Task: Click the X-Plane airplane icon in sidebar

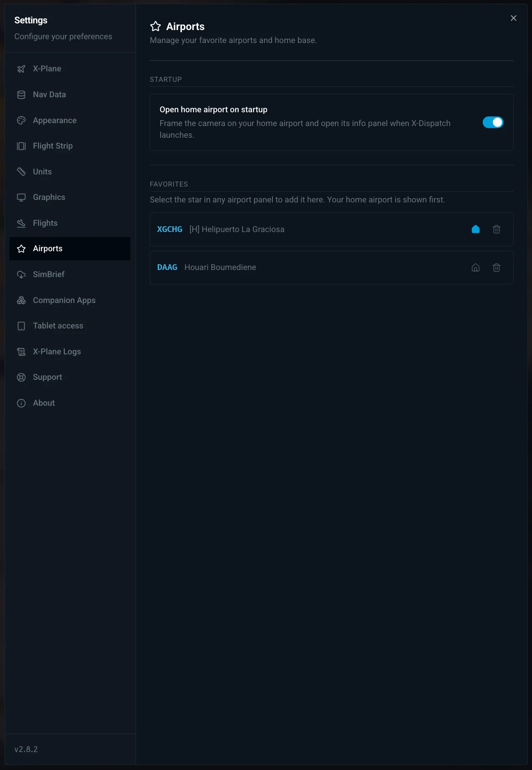Action: pyautogui.click(x=21, y=69)
